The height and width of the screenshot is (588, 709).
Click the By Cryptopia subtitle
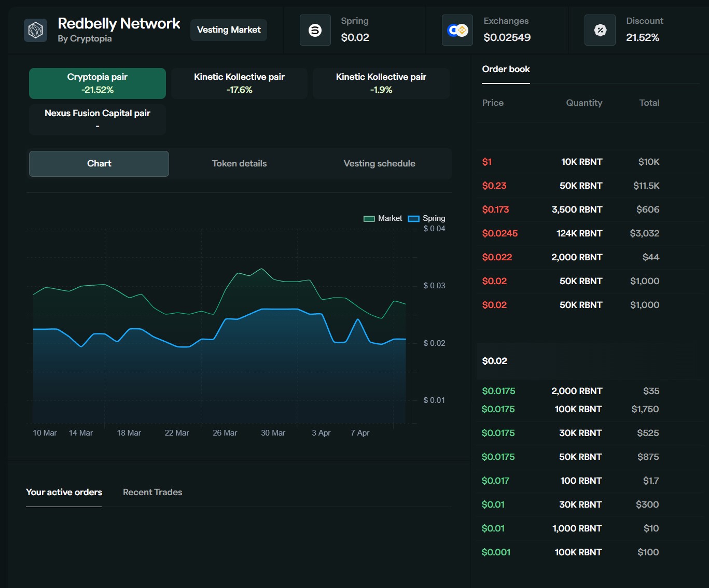coord(85,38)
